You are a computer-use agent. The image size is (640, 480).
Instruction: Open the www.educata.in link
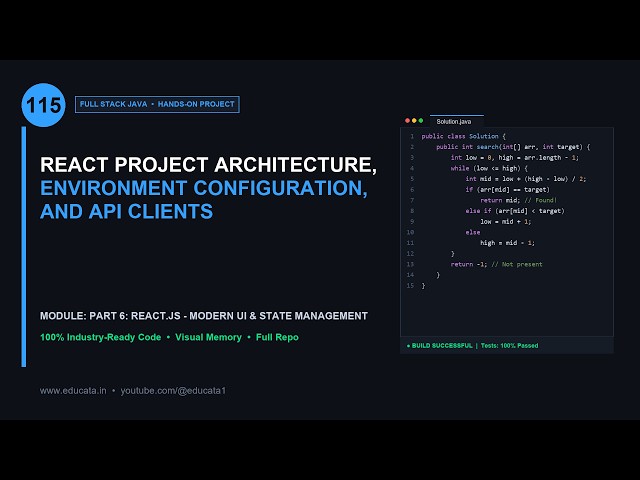click(73, 391)
